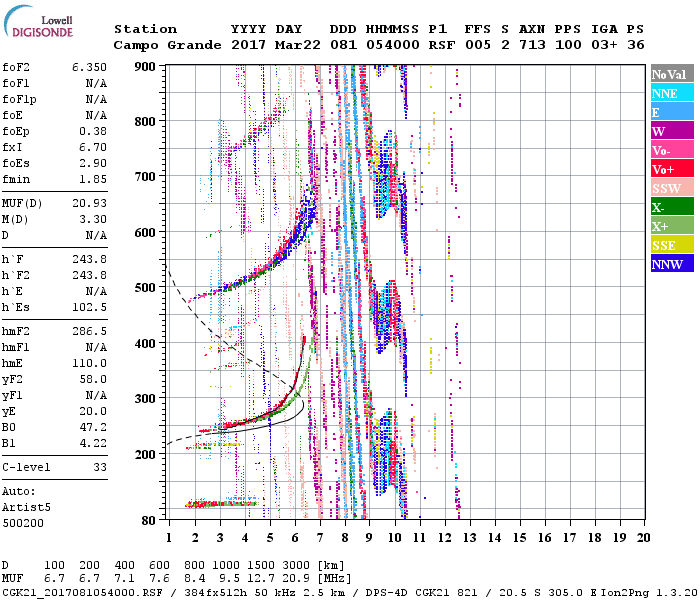Select the X- dark green legend swatch
The image size is (700, 600).
coord(672,207)
